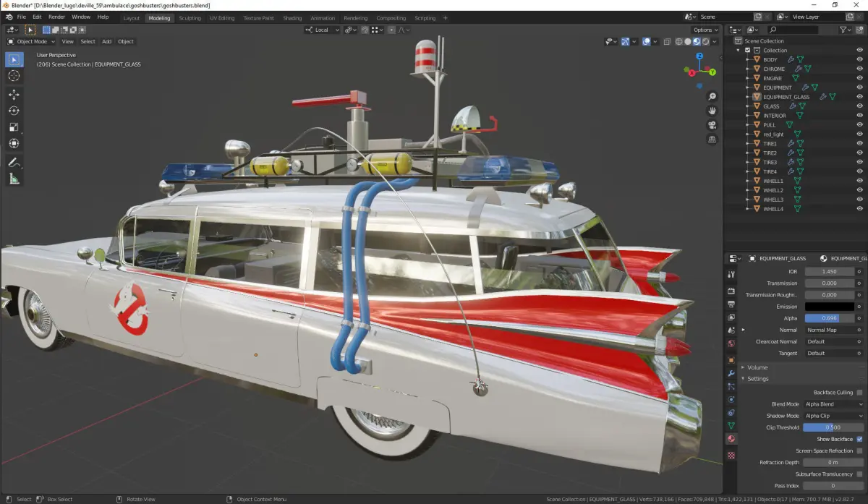Image resolution: width=868 pixels, height=504 pixels.
Task: Open the Object Data mesh properties tab
Action: click(731, 426)
